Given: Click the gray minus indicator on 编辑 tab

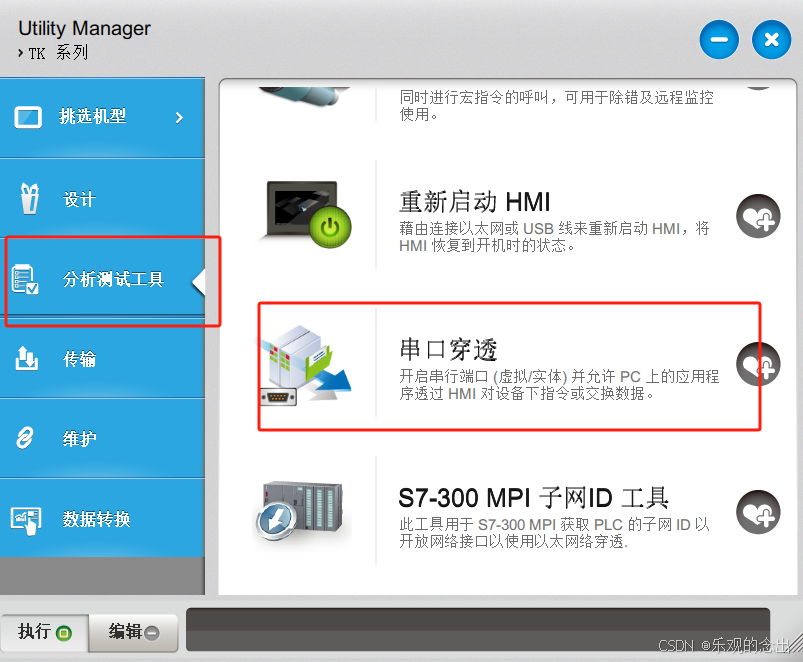Looking at the screenshot, I should [152, 633].
